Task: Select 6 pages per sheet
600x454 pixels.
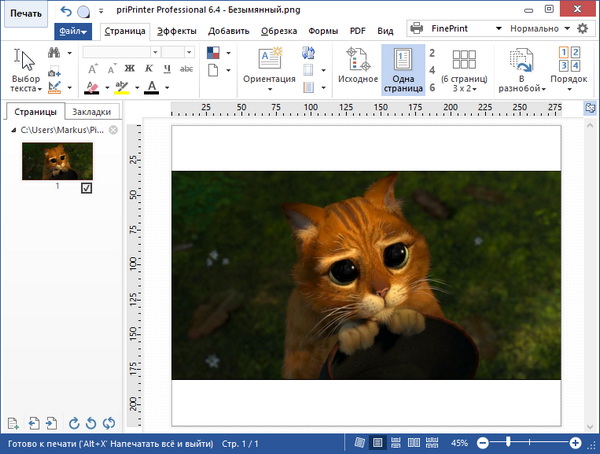Action: pos(432,88)
